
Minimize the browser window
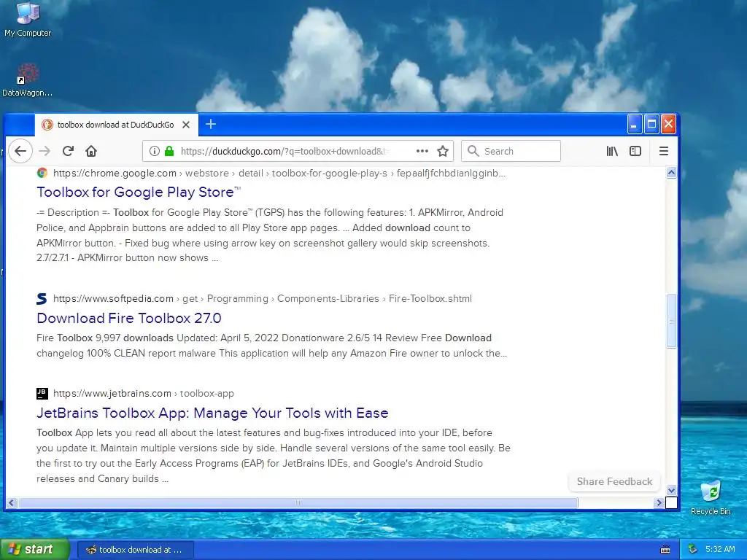[x=634, y=124]
